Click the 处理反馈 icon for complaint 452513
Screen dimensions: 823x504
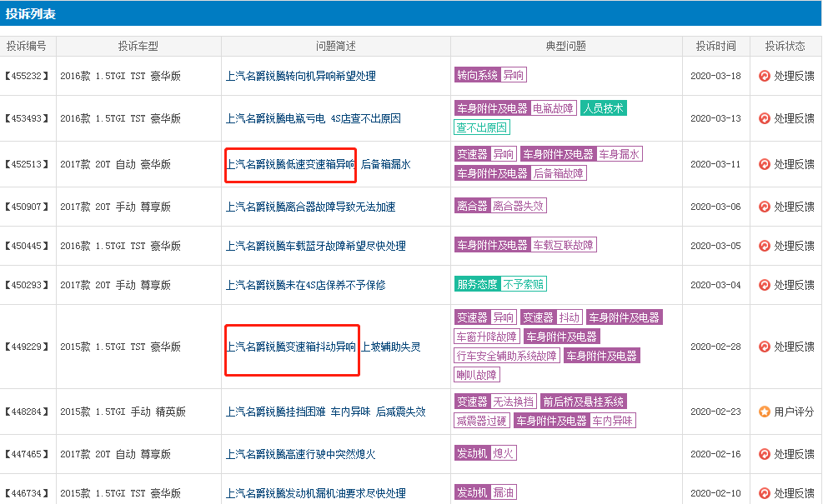pyautogui.click(x=764, y=164)
